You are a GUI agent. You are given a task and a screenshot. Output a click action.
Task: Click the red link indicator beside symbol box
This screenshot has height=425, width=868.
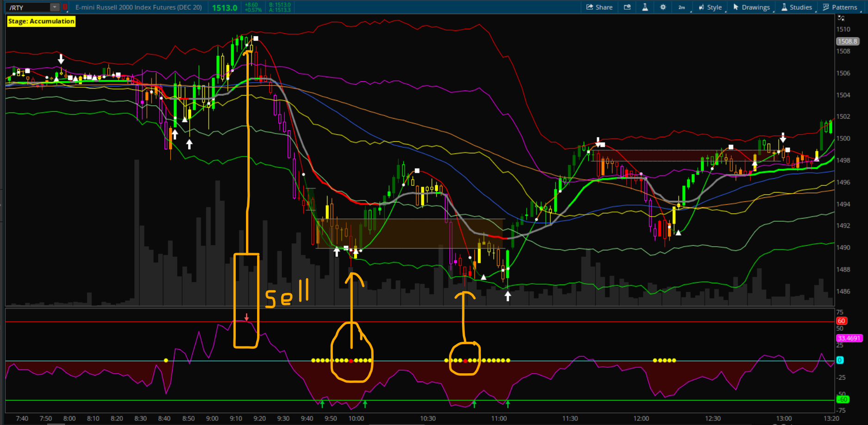[65, 7]
